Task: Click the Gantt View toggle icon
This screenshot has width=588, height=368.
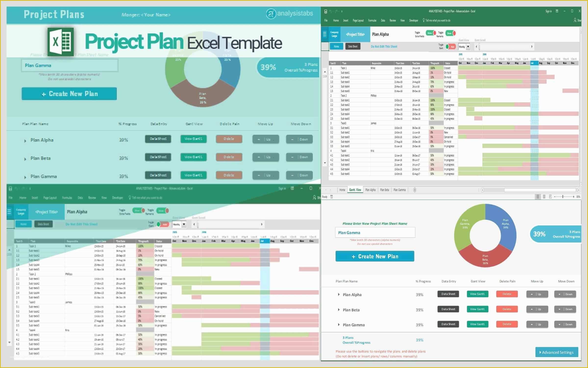Action: [x=450, y=47]
